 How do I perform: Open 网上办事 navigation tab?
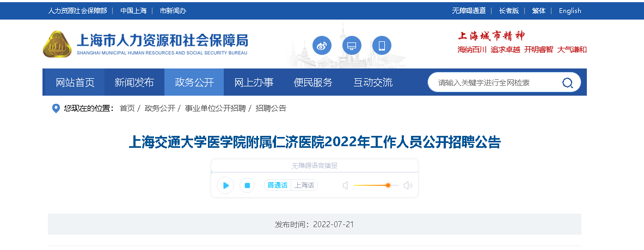(254, 83)
